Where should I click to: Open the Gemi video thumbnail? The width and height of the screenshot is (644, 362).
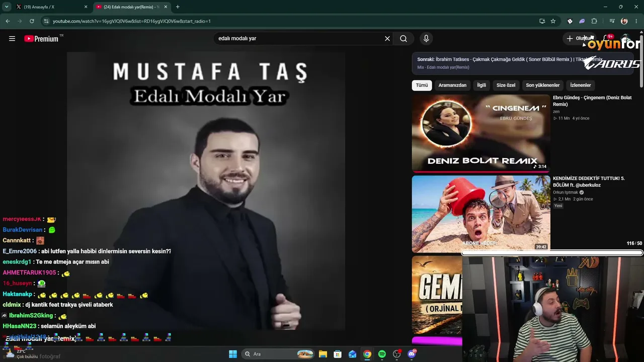coord(437,295)
